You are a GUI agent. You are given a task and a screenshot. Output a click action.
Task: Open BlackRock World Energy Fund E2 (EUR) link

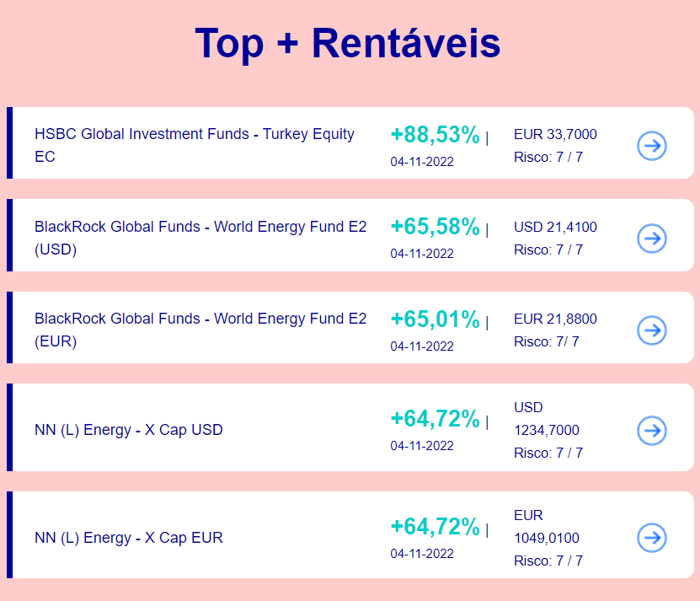(200, 330)
